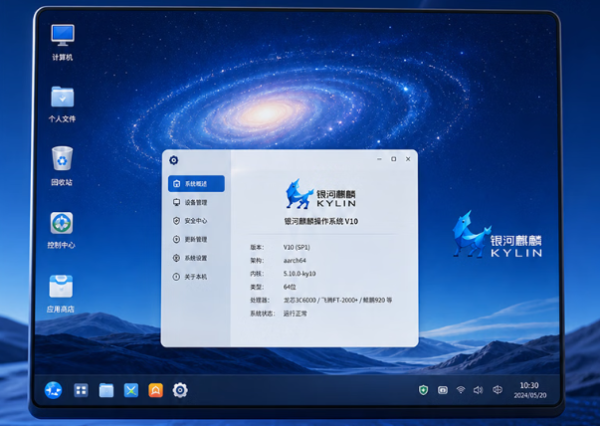
Task: Select 关于本机 in the sidebar
Action: [196, 277]
